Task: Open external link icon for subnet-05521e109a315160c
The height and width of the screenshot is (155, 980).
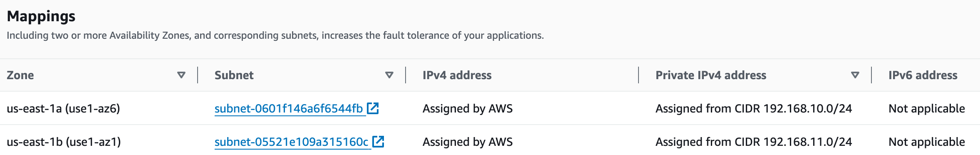Action: (378, 142)
